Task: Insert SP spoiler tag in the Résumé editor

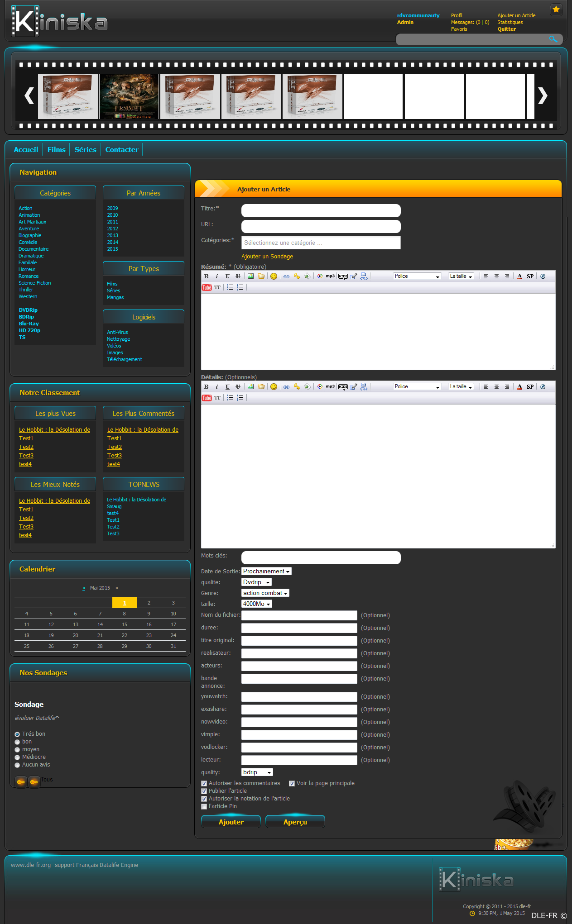Action: coord(530,276)
